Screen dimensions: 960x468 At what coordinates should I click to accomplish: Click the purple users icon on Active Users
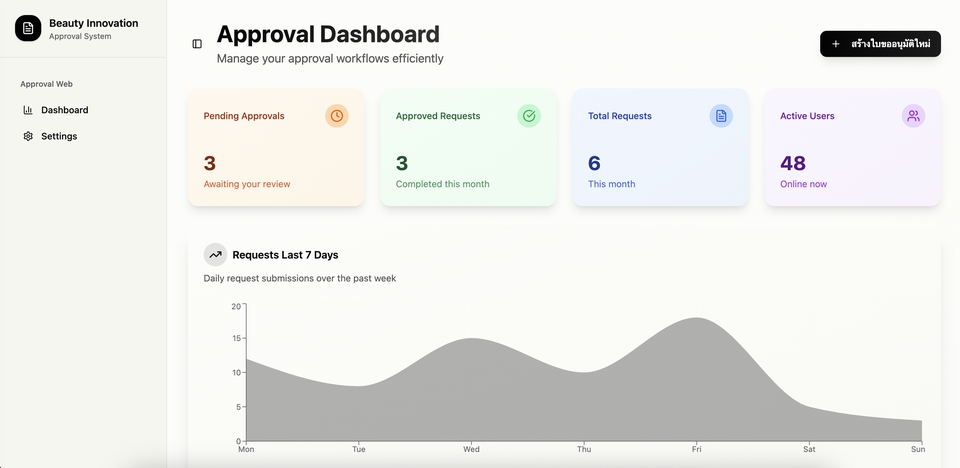913,116
